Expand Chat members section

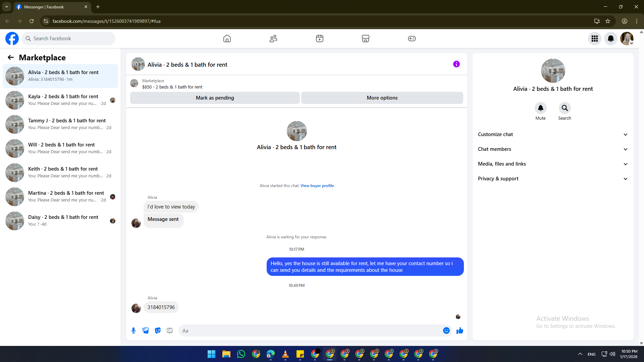pos(552,149)
